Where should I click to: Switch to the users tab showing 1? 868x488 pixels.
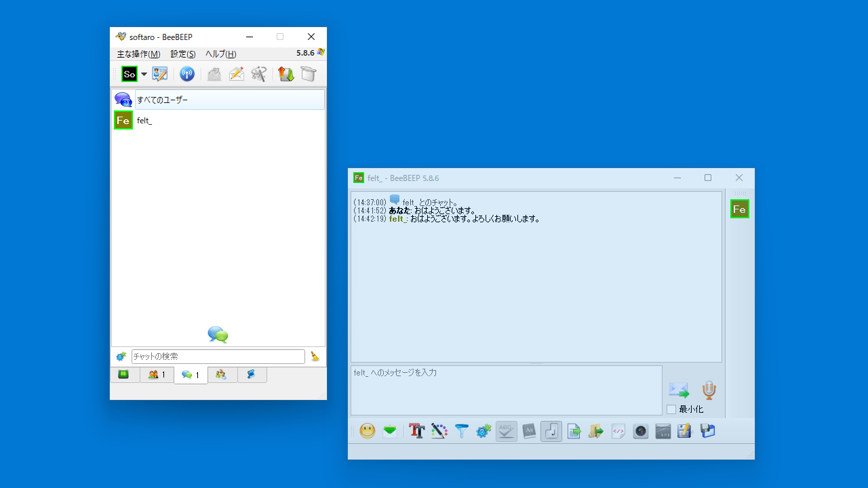[x=157, y=375]
